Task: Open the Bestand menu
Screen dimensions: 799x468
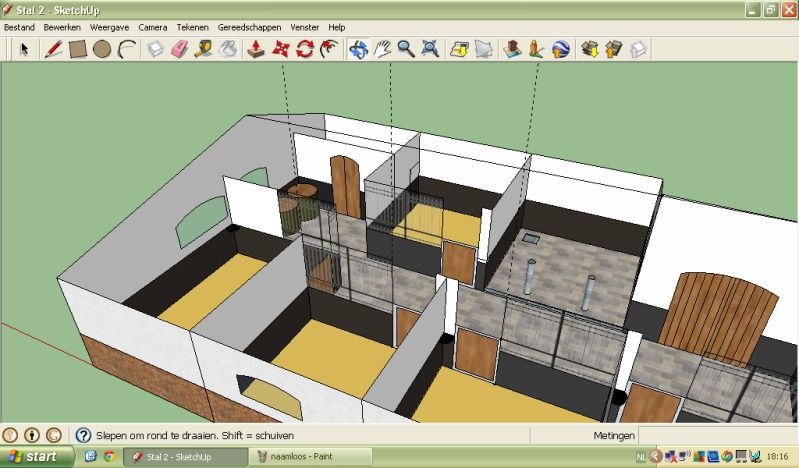Action: click(20, 27)
